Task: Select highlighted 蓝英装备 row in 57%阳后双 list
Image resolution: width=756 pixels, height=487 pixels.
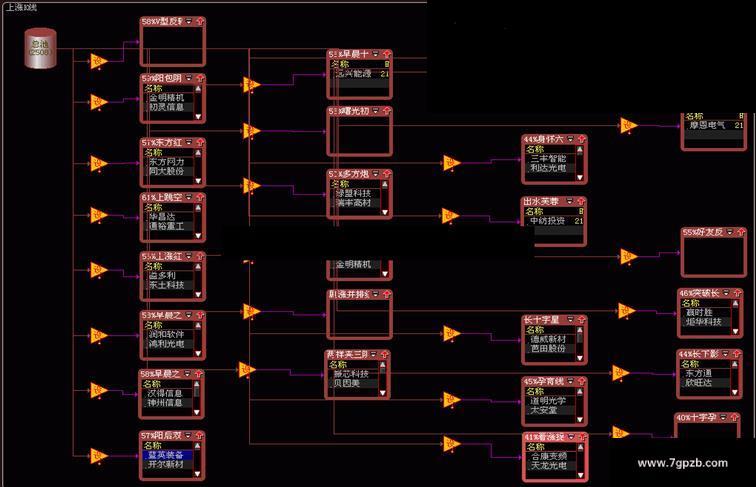Action: pos(167,455)
